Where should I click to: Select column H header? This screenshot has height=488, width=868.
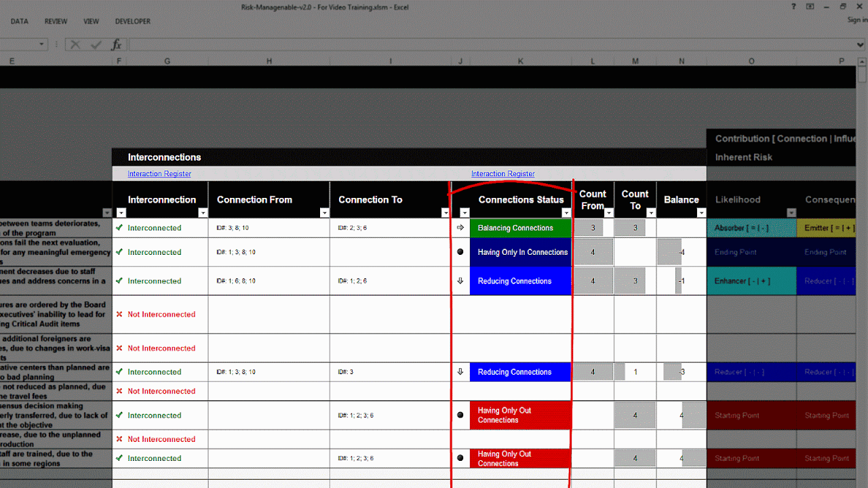click(269, 61)
